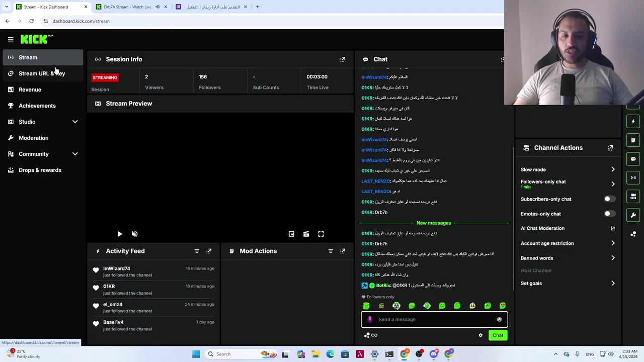Open the channel actions camera sidebar widget

tap(633, 196)
